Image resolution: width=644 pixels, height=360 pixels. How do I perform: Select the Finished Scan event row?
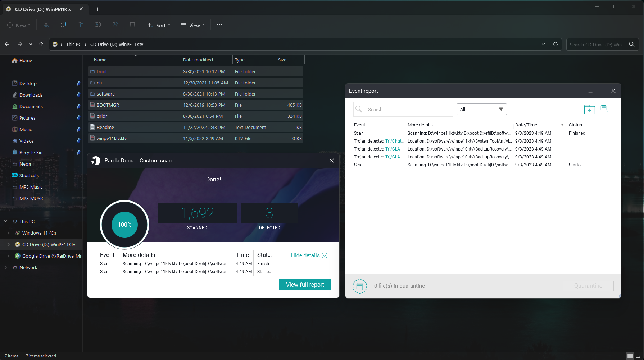pyautogui.click(x=486, y=133)
